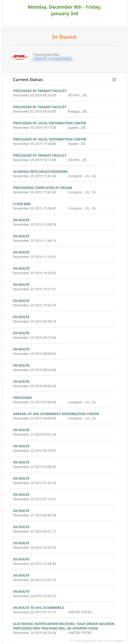Click the times displayed local footnote
137x644 pixels.
pyautogui.click(x=97, y=640)
